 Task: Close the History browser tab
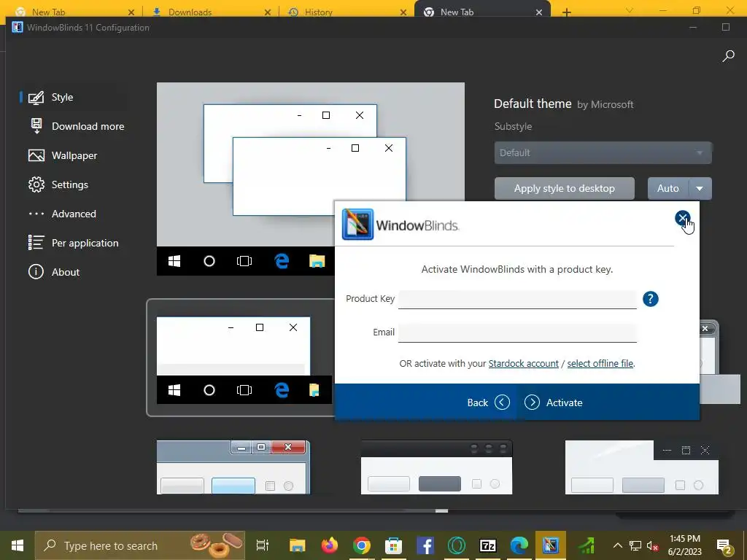pyautogui.click(x=403, y=12)
